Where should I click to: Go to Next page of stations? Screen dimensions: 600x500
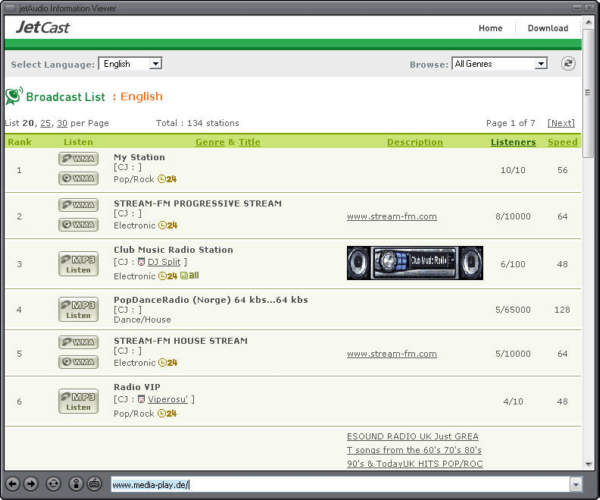tap(561, 123)
